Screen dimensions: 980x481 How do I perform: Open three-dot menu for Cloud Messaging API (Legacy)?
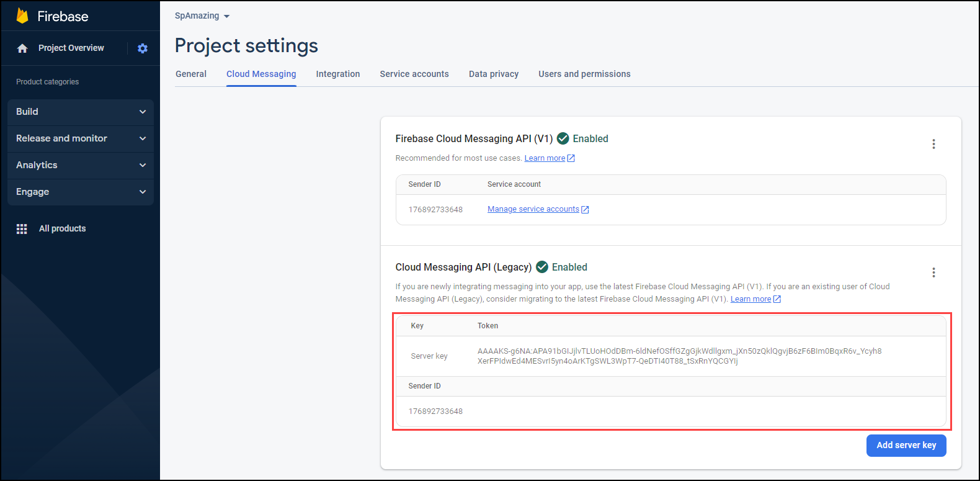pos(933,272)
